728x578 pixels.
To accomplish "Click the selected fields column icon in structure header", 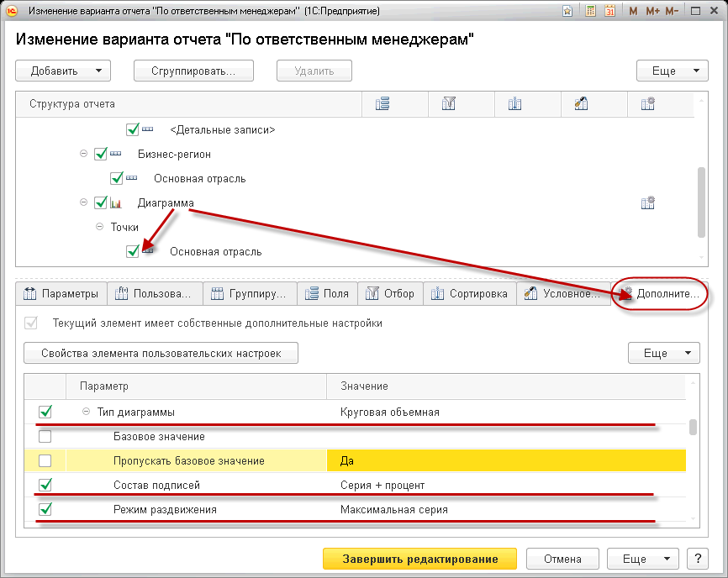I will (382, 104).
